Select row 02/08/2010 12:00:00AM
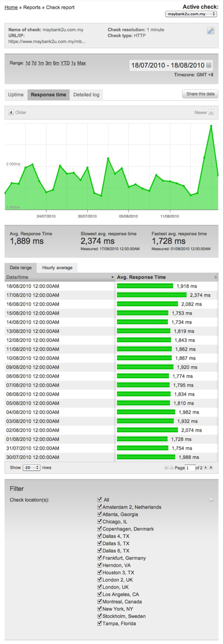This screenshot has height=644, width=223. (x=111, y=430)
